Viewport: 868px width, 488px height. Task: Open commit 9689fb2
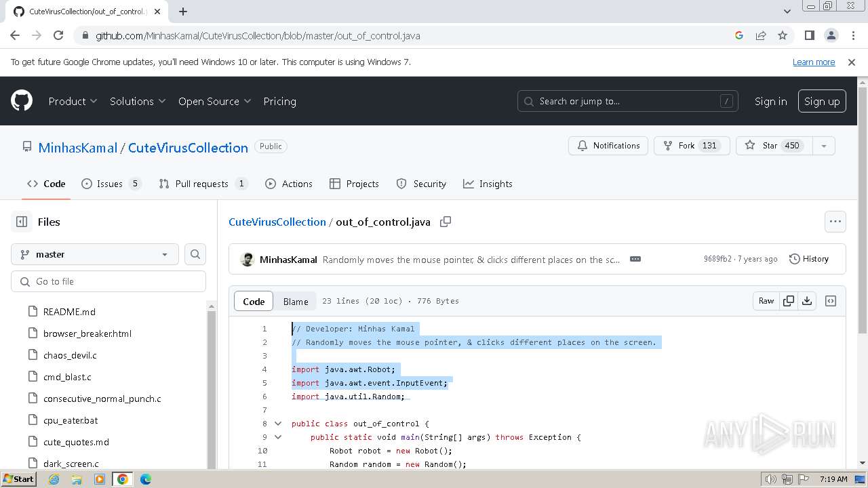717,259
